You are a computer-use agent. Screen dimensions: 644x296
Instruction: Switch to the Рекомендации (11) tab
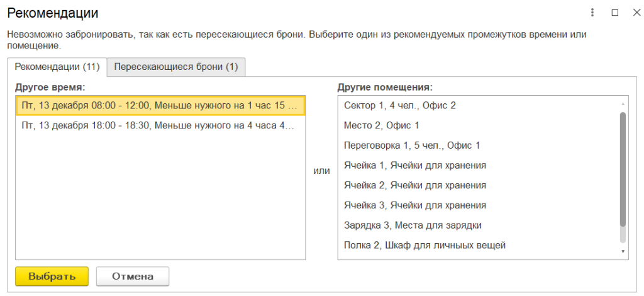57,67
